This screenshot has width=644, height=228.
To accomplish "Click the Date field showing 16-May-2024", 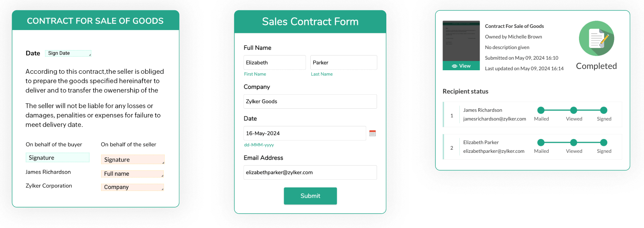I will 304,133.
